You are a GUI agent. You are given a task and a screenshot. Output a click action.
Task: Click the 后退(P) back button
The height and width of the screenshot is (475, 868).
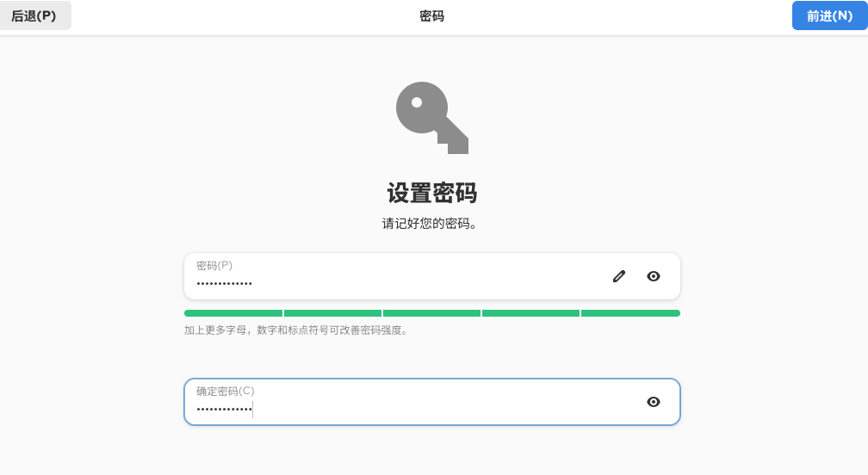34,16
